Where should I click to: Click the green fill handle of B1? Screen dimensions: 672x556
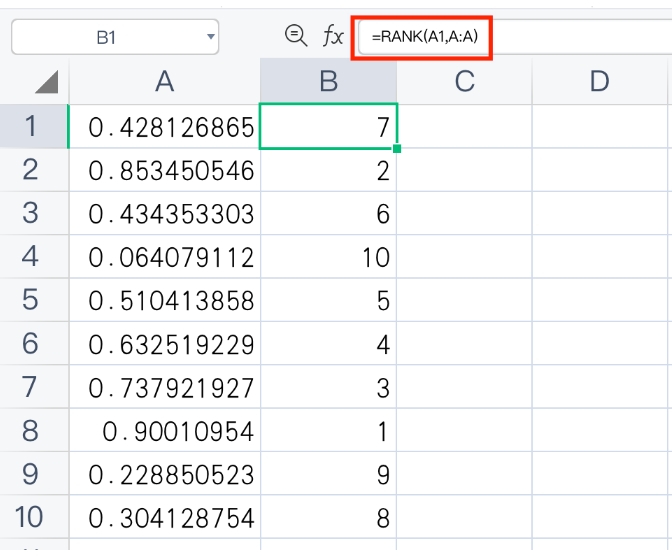coord(397,149)
